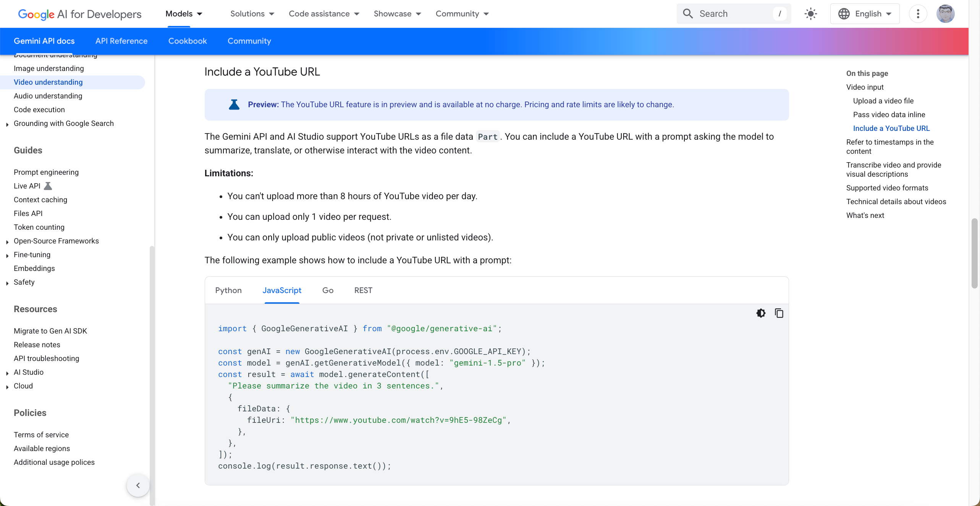Open the English language selector

[x=865, y=13]
